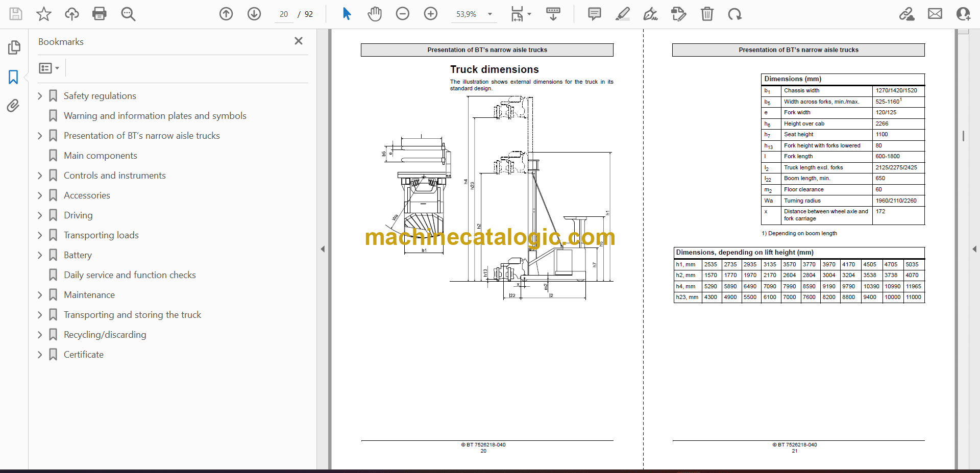Navigate to the Battery section
This screenshot has width=980, height=473.
(78, 255)
